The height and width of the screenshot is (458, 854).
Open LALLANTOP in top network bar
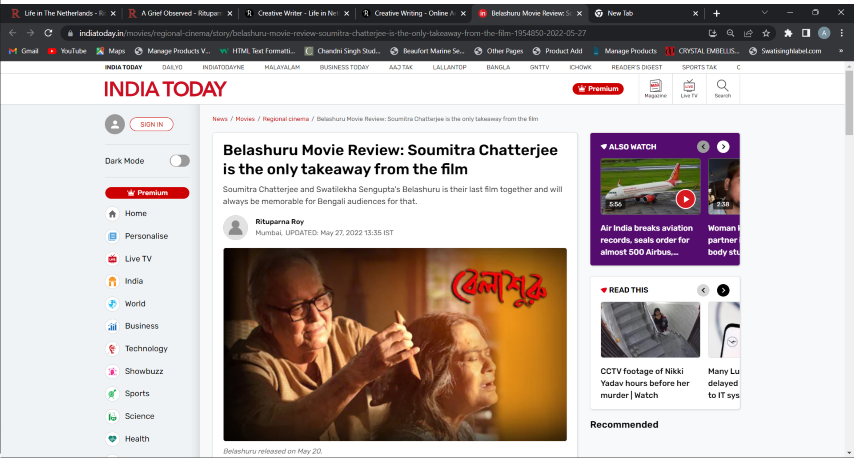449,68
